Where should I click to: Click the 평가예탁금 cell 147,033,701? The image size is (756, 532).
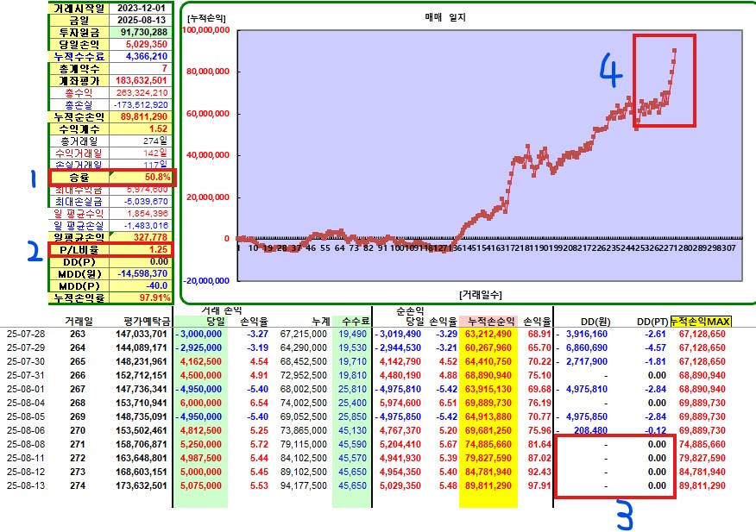(x=142, y=334)
